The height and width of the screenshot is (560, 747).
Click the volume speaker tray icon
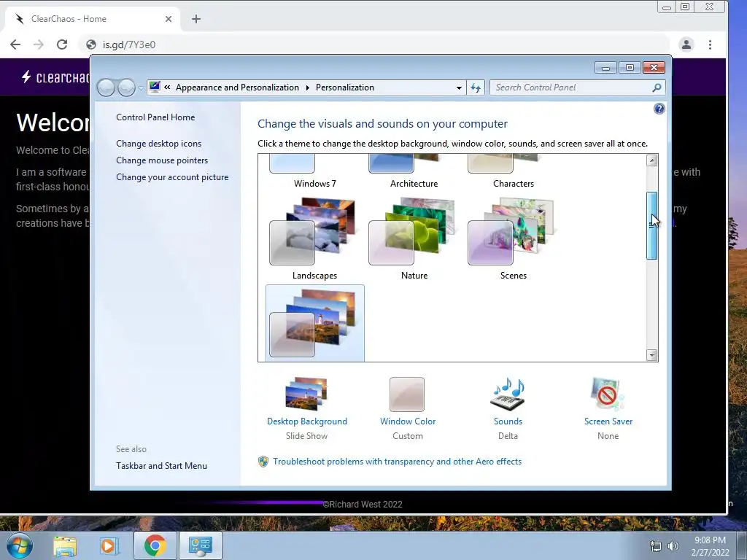673,547
